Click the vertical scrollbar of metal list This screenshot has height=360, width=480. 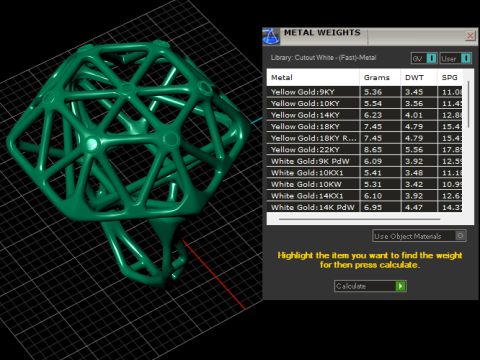click(x=468, y=104)
